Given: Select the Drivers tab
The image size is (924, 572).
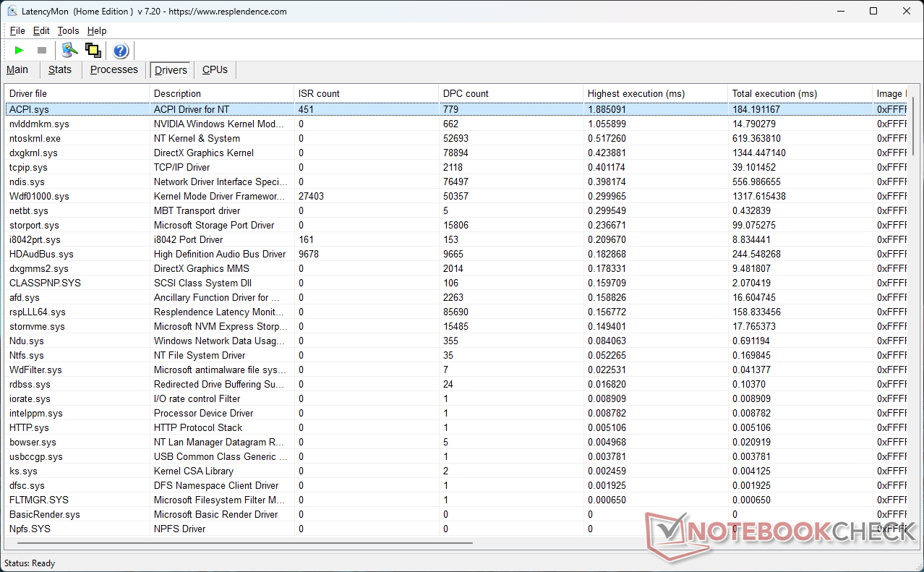Looking at the screenshot, I should [x=171, y=70].
